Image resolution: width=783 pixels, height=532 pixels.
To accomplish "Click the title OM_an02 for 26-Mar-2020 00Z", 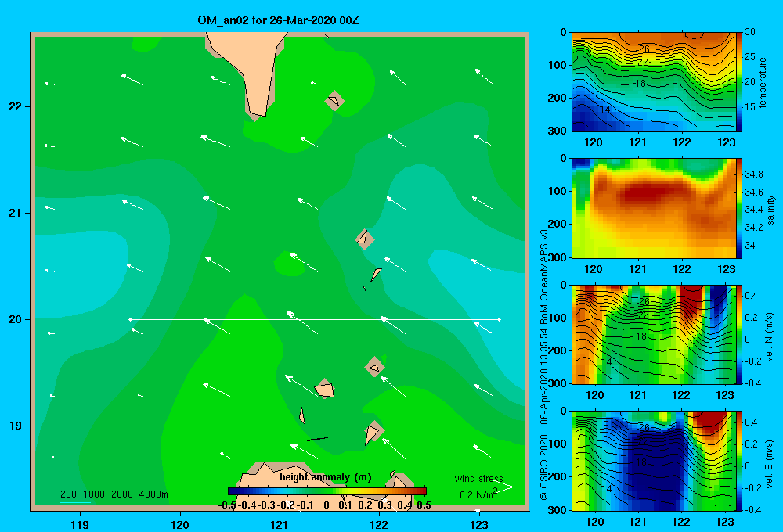I will click(278, 20).
